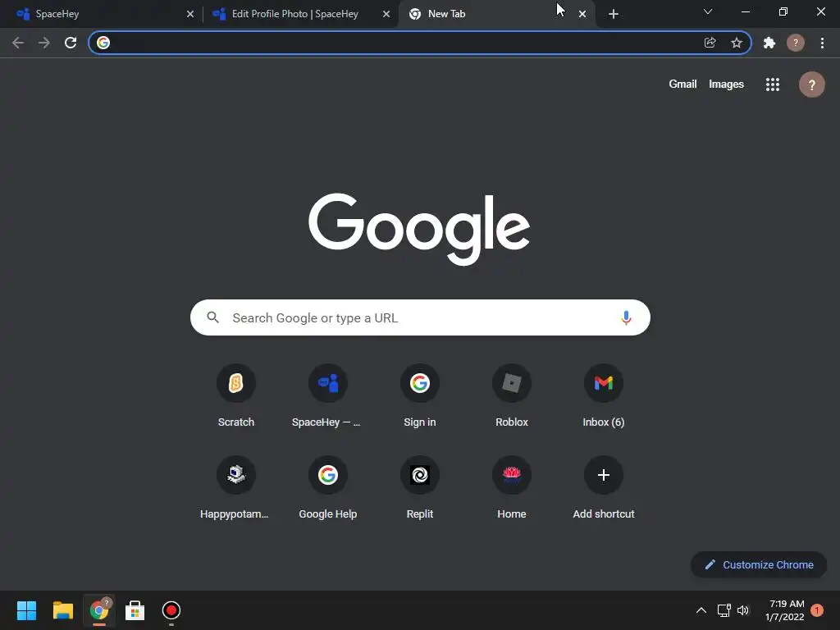Image resolution: width=840 pixels, height=630 pixels.
Task: Open the Happypotam... shortcut
Action: click(235, 475)
